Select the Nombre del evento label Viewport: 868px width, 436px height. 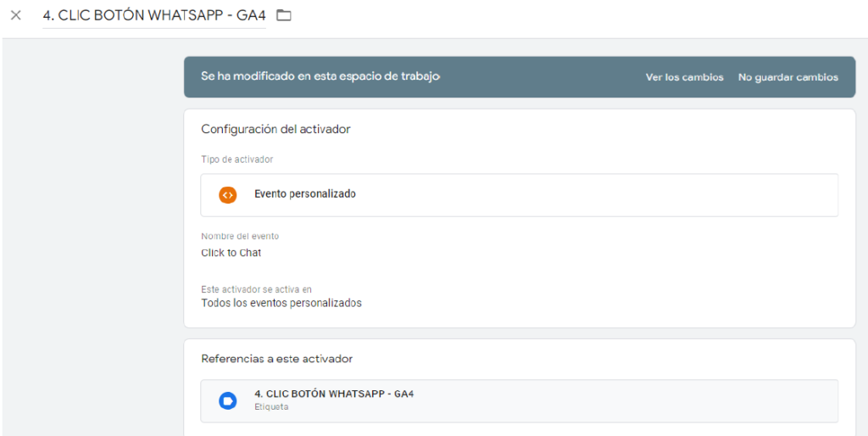point(240,237)
